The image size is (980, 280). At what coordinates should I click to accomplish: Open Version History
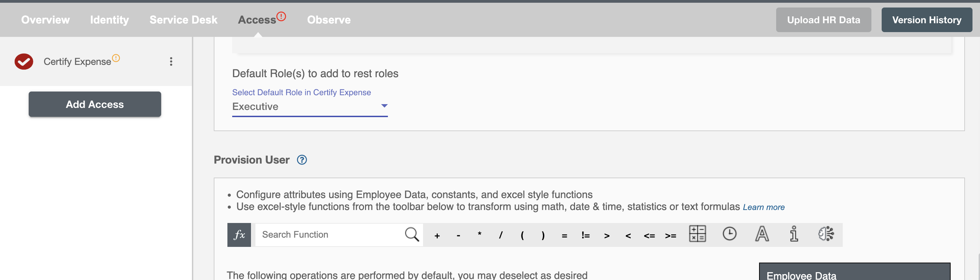point(926,20)
